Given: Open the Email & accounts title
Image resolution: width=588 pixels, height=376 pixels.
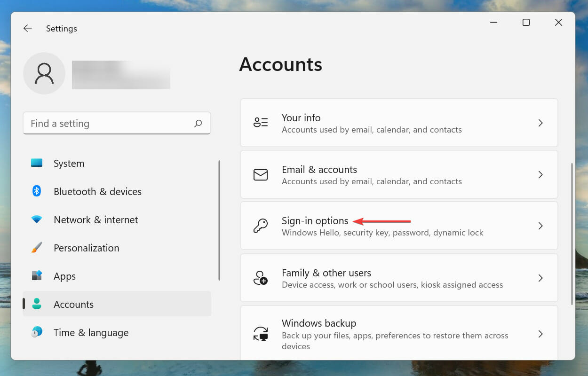Looking at the screenshot, I should [x=319, y=169].
